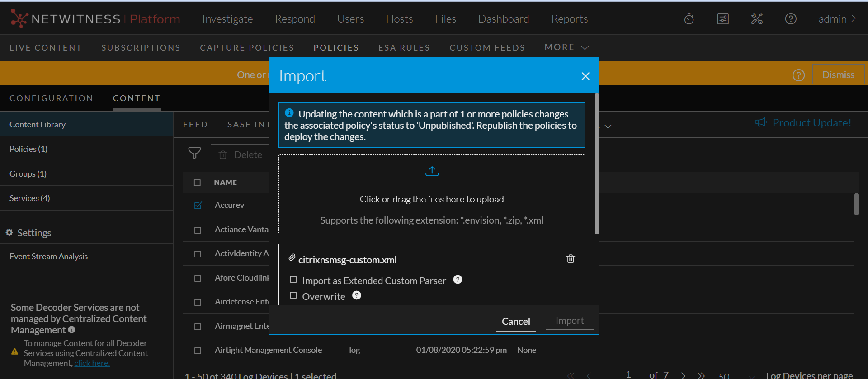This screenshot has height=379, width=868.
Task: Check the Actiance Vantage row checkbox
Action: 198,230
